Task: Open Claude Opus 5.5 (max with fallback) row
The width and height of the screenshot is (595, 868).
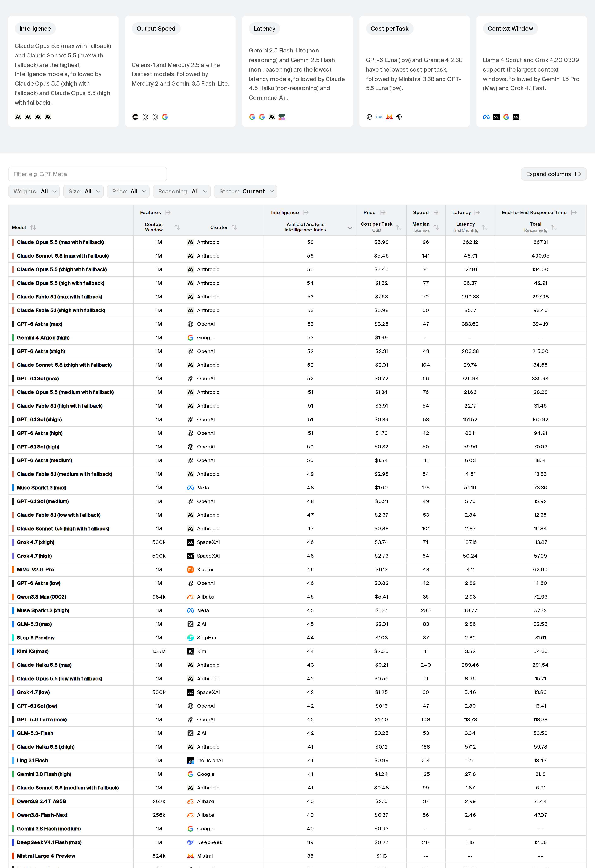Action: click(x=297, y=242)
